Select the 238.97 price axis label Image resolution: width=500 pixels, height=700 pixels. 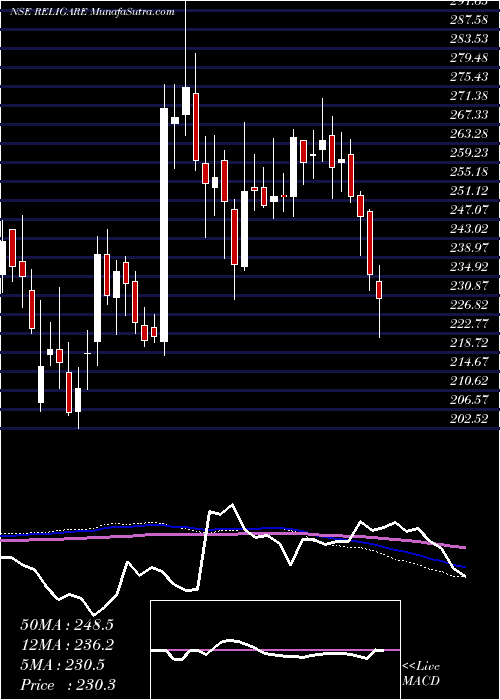[469, 248]
